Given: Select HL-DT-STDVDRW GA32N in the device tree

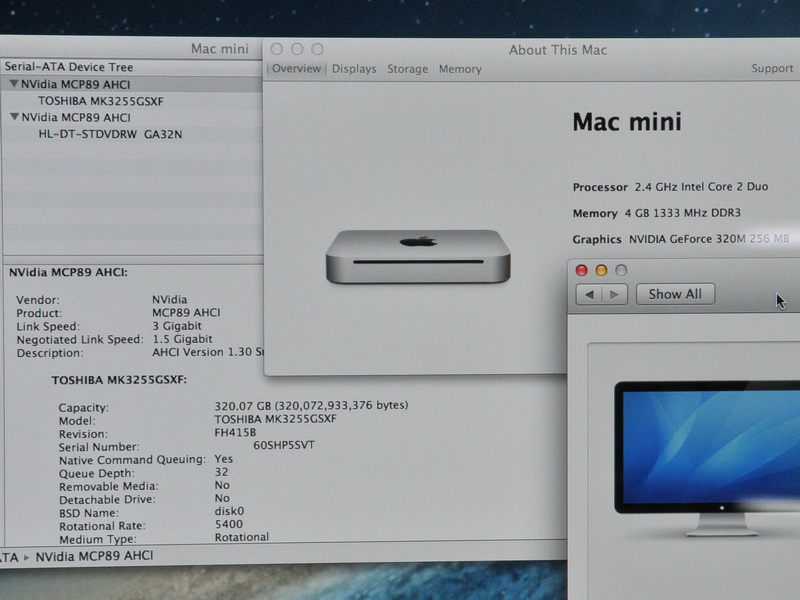Looking at the screenshot, I should [110, 134].
